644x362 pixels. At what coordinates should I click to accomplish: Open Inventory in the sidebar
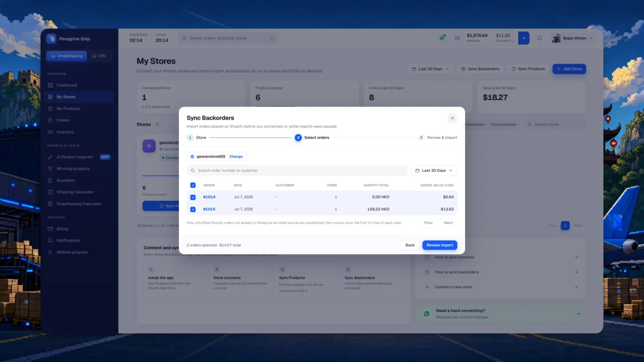tap(79, 132)
